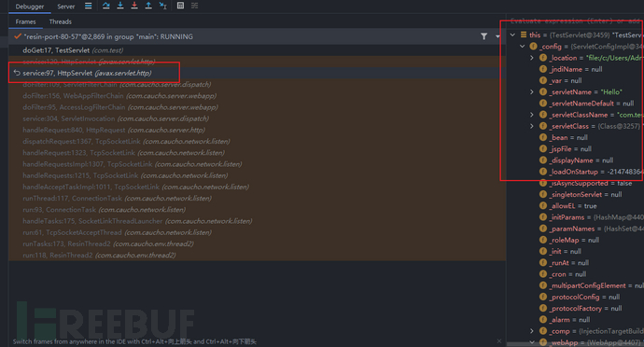Open the Evaluate Expression calculator icon
Image resolution: width=644 pixels, height=347 pixels.
pos(180,6)
